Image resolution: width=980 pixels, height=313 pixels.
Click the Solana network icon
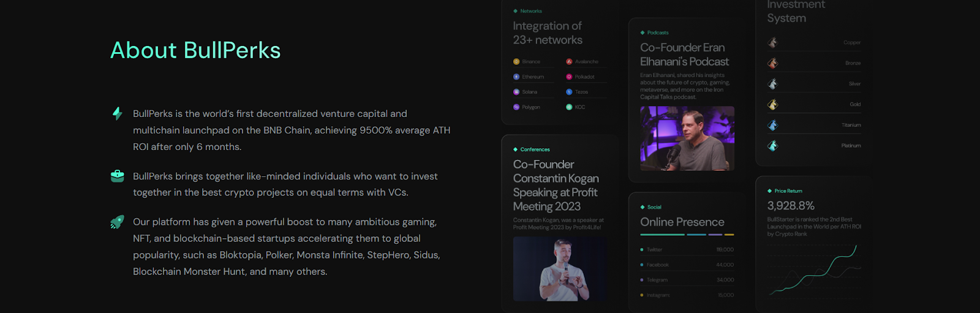[516, 92]
